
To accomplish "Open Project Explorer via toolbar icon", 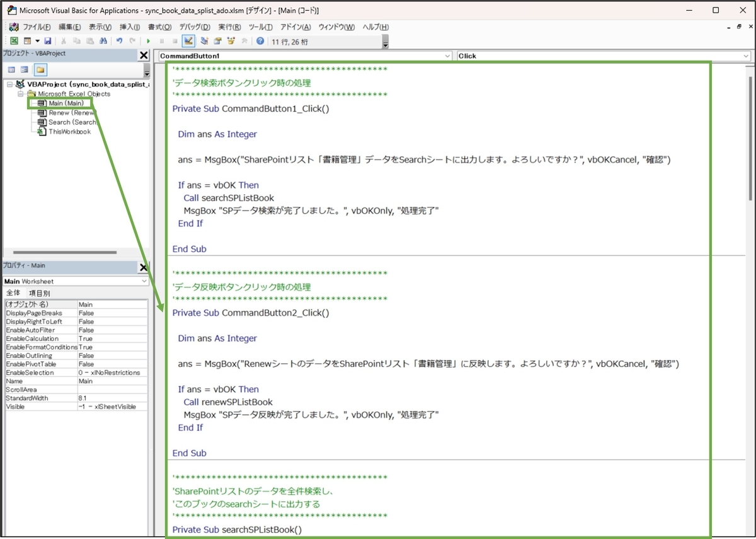I will 204,41.
